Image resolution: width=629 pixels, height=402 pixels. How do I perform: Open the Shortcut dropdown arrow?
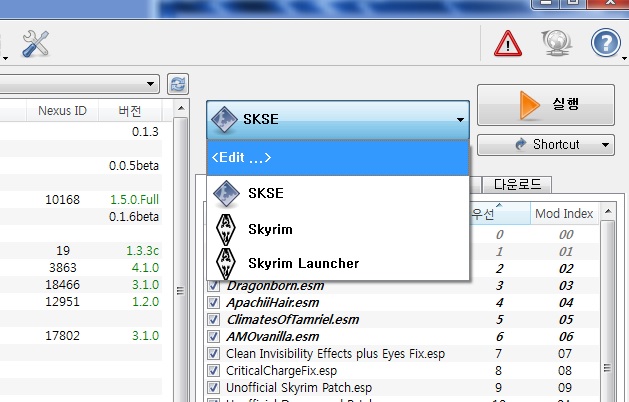605,144
